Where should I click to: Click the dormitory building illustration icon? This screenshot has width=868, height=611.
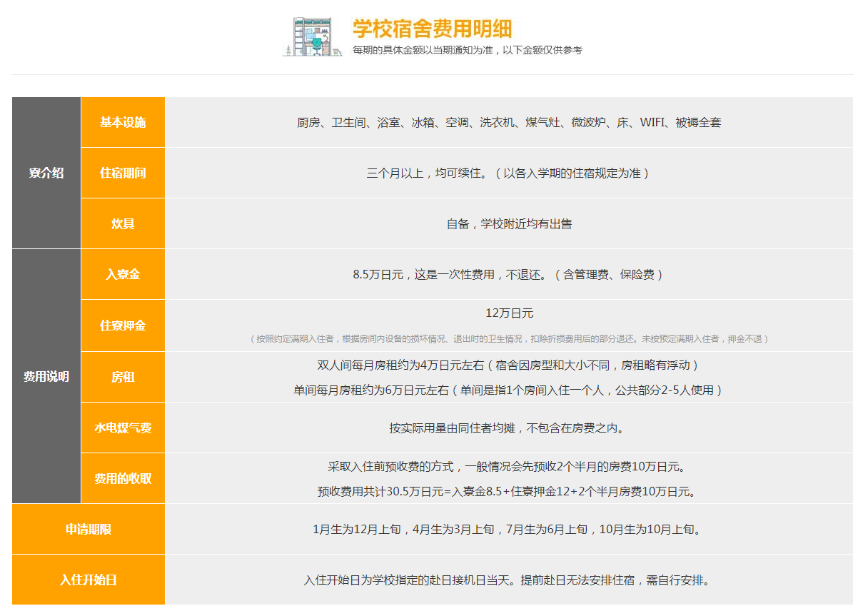[312, 36]
